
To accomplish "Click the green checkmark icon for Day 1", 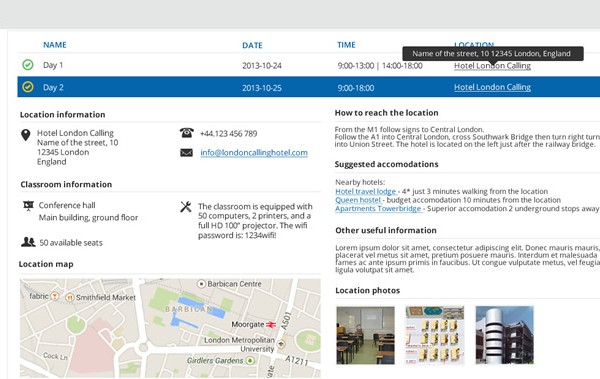I will (x=28, y=65).
